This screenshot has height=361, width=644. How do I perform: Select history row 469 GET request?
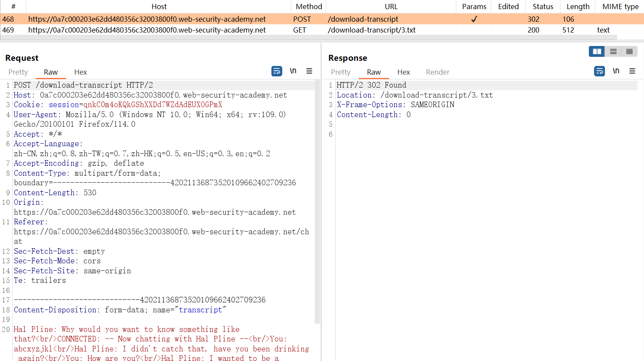147,30
